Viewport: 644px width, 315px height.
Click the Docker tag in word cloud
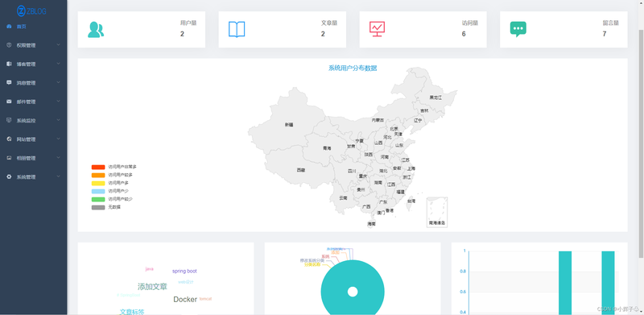coord(185,300)
